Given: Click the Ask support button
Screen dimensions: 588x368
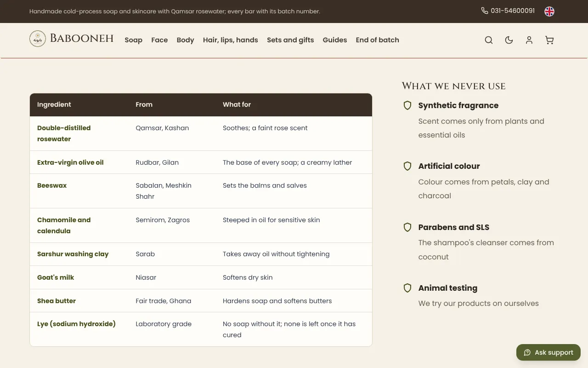Looking at the screenshot, I should [x=548, y=352].
